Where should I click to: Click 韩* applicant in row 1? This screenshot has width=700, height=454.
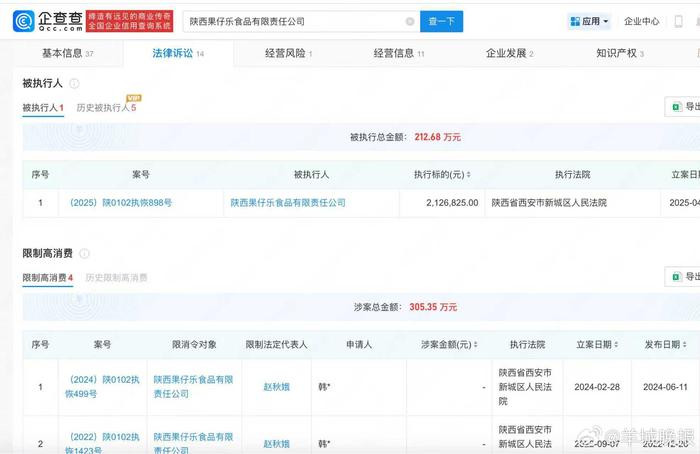point(324,387)
